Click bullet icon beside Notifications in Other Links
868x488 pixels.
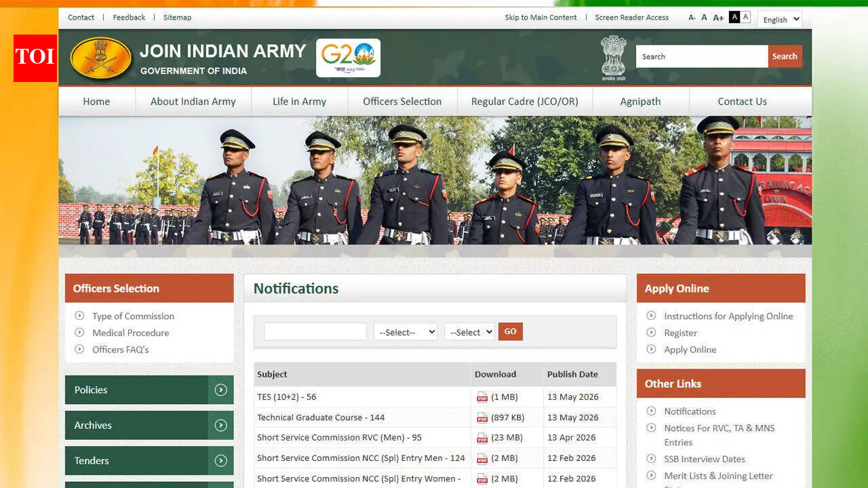coord(651,411)
